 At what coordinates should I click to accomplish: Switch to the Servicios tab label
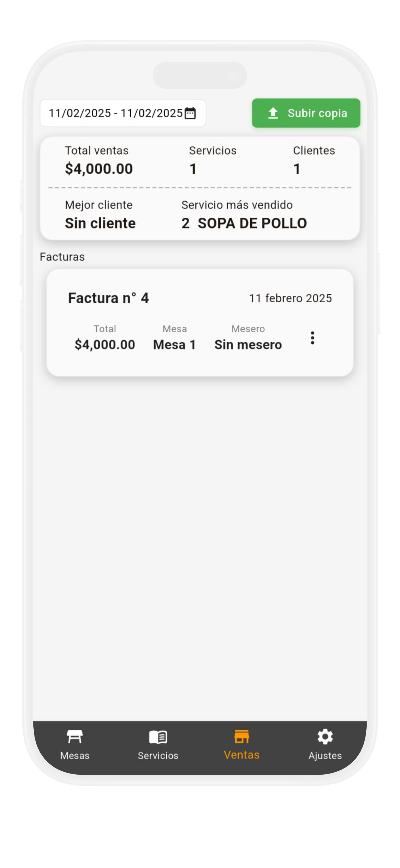pyautogui.click(x=158, y=755)
